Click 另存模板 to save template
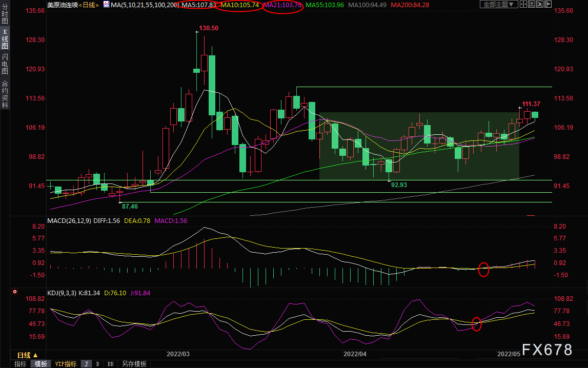Screen dimensions: 588x368 134,364
